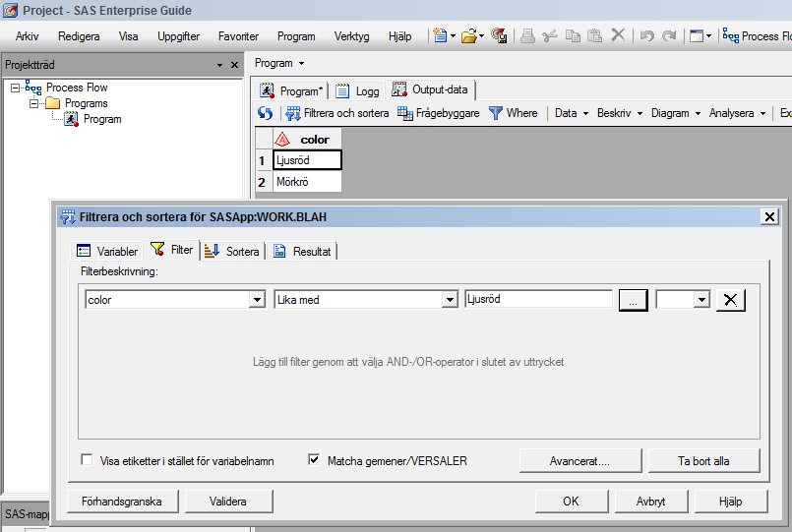
Task: Select the Ljusröd cell in row 1
Action: point(307,160)
